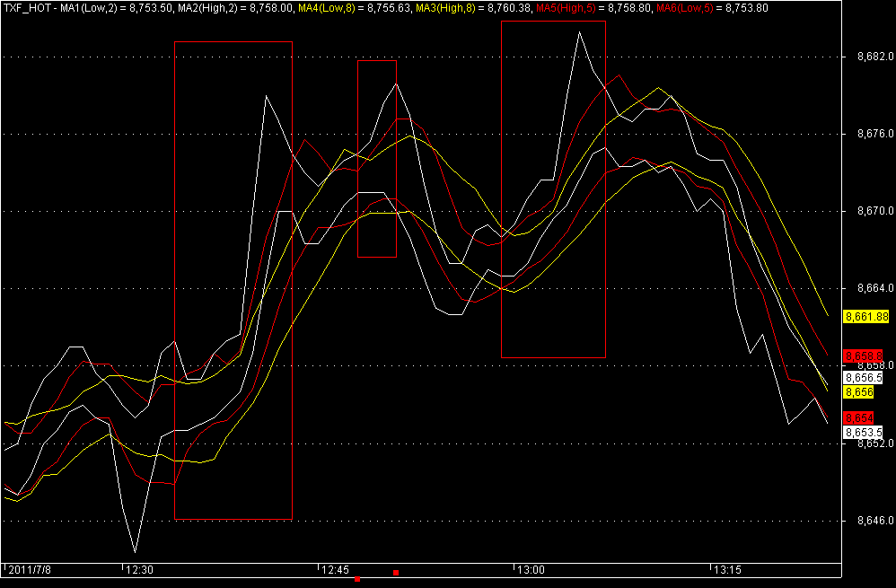This screenshot has height=588, width=896.
Task: Click the 8,670.0 price axis label
Action: tap(874, 212)
